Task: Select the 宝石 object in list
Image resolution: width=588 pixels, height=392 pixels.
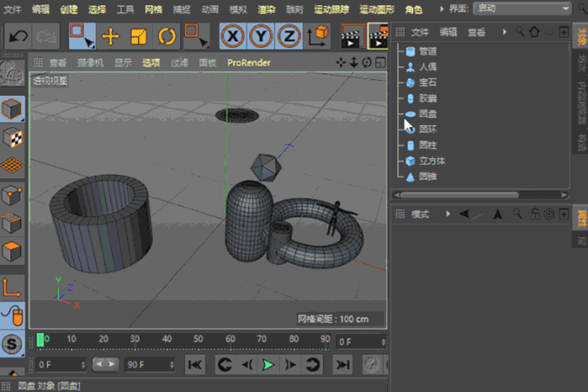Action: pyautogui.click(x=428, y=82)
